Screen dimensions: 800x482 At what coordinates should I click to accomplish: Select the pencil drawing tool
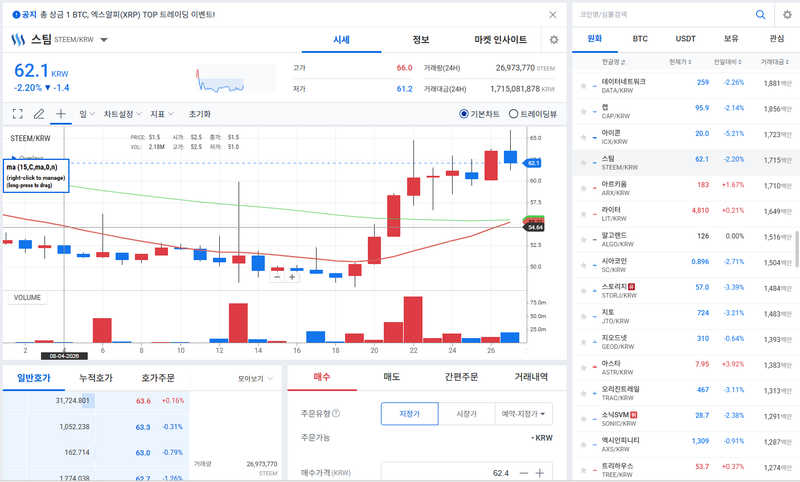tap(39, 114)
